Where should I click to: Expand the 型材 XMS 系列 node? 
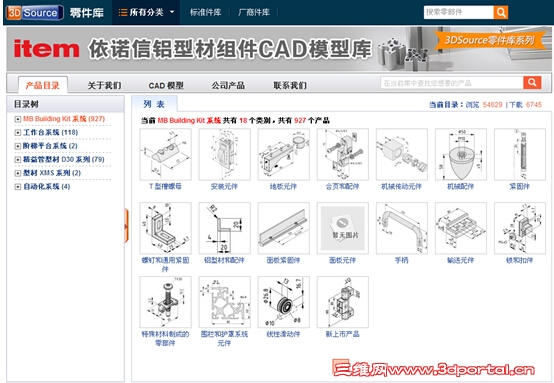tap(17, 173)
